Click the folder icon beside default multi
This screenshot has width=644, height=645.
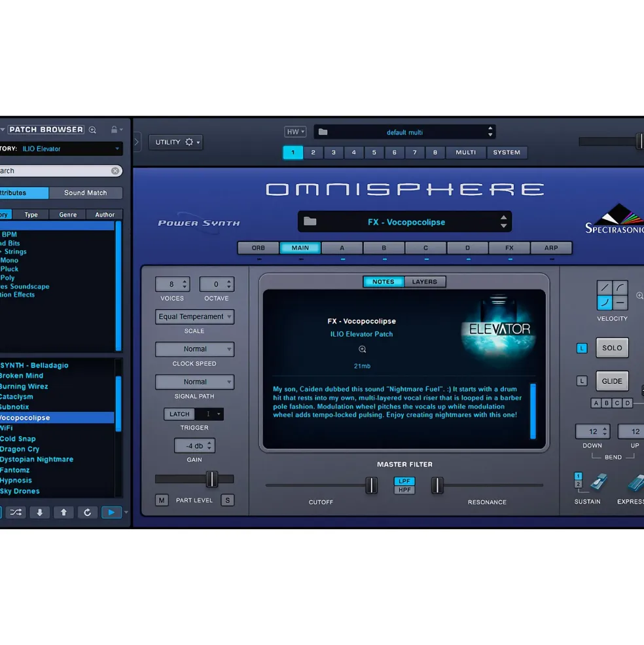323,132
